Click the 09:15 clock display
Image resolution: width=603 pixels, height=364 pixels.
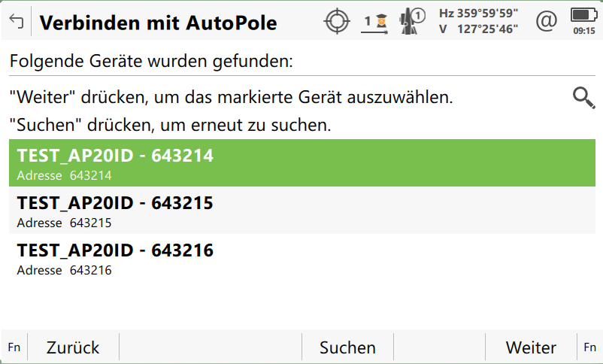point(583,31)
